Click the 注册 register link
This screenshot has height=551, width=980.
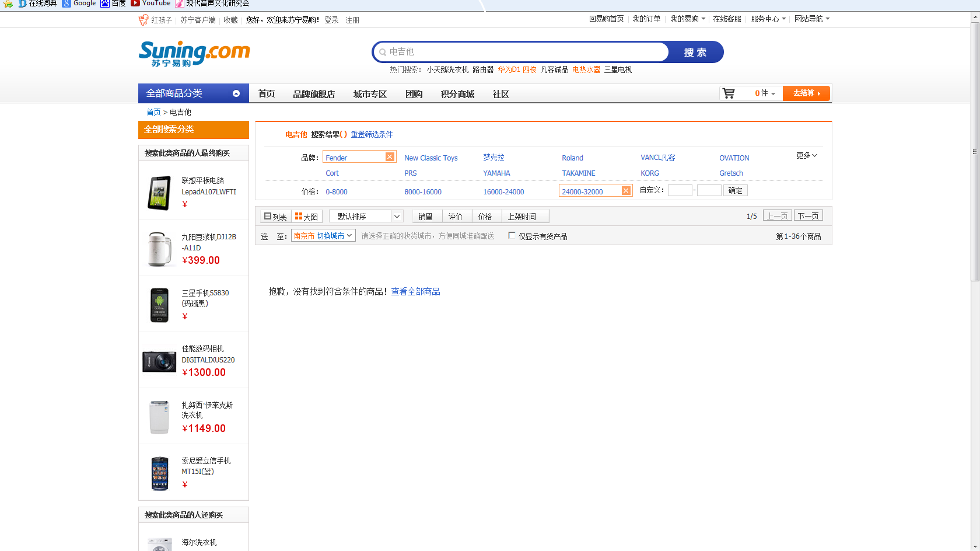pyautogui.click(x=352, y=20)
